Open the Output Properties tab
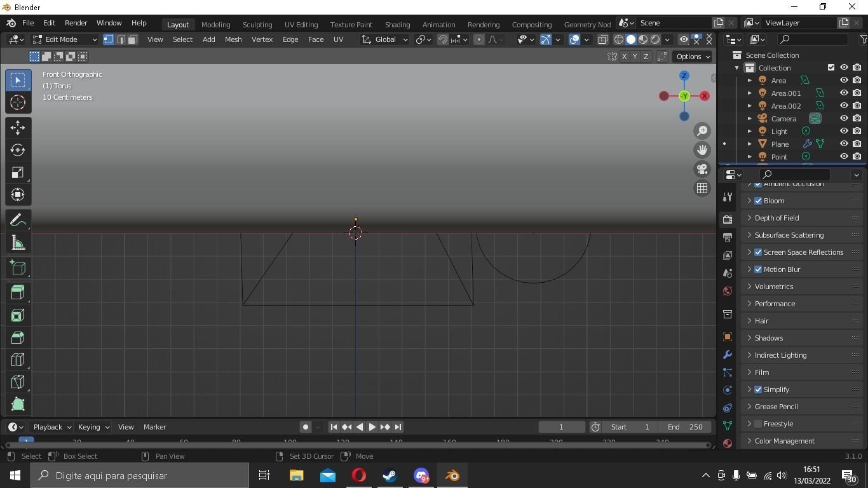868x488 pixels. (728, 237)
